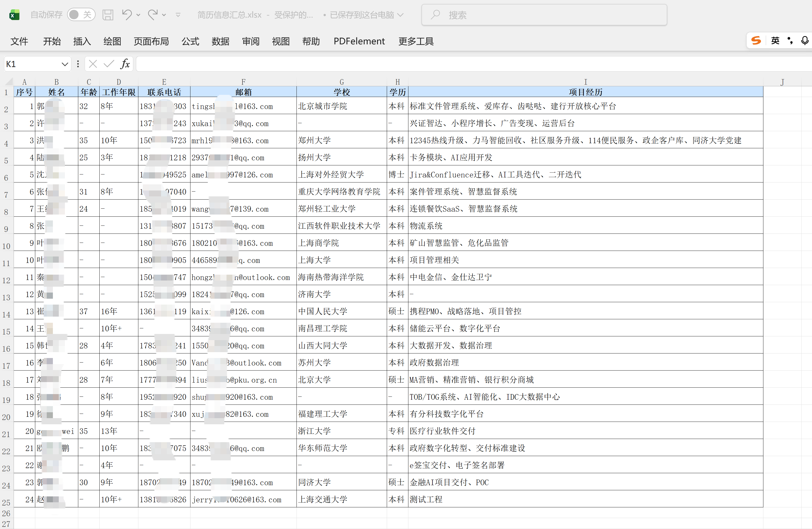Viewport: 812px width, 529px height.
Task: Open the PDFelement tab
Action: coord(359,41)
